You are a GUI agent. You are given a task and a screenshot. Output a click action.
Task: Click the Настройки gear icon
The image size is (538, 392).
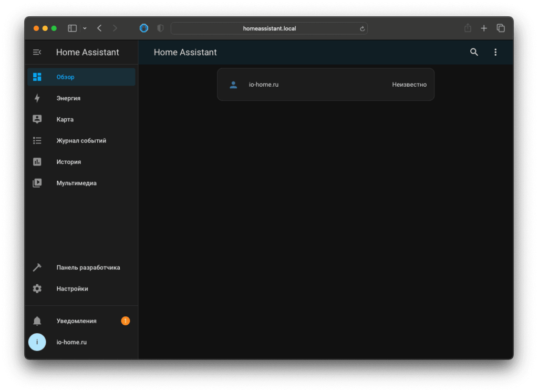(37, 288)
